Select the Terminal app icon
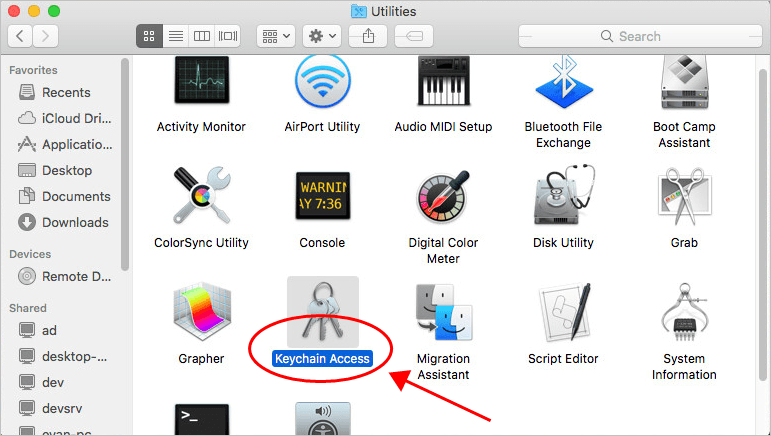 pos(202,419)
